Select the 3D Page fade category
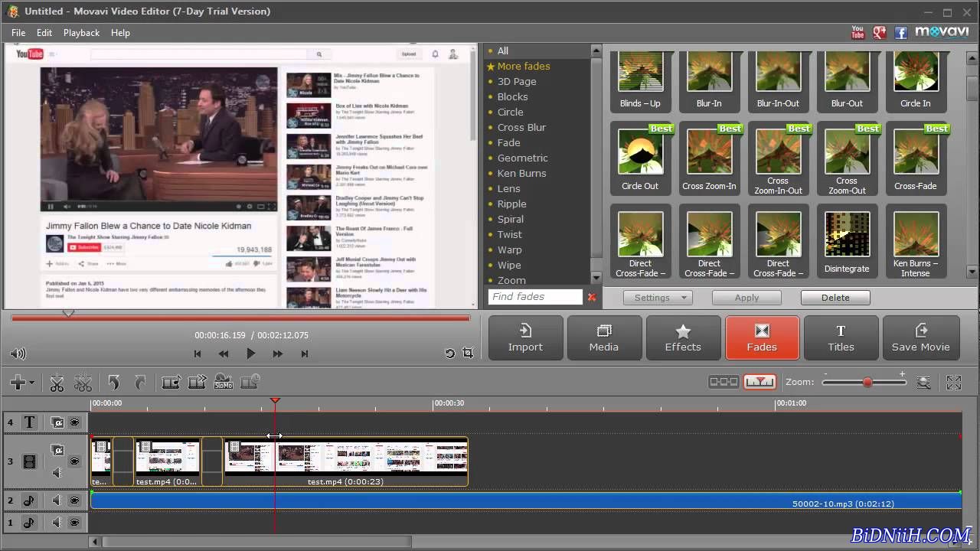 click(517, 81)
